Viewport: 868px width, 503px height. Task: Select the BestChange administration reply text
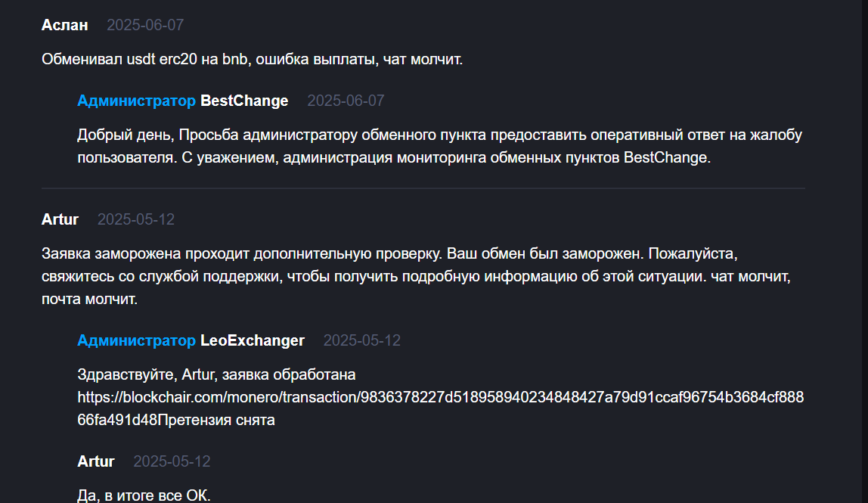439,147
